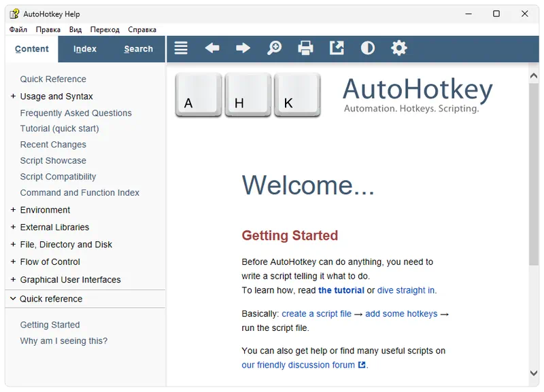Go forward with the right arrow icon
The image size is (544, 392).
tap(243, 48)
